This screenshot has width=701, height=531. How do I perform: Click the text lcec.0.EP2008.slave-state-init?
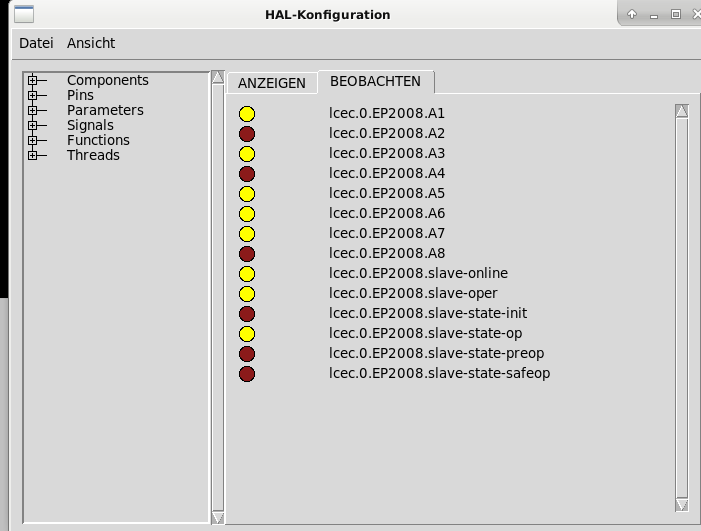(428, 313)
